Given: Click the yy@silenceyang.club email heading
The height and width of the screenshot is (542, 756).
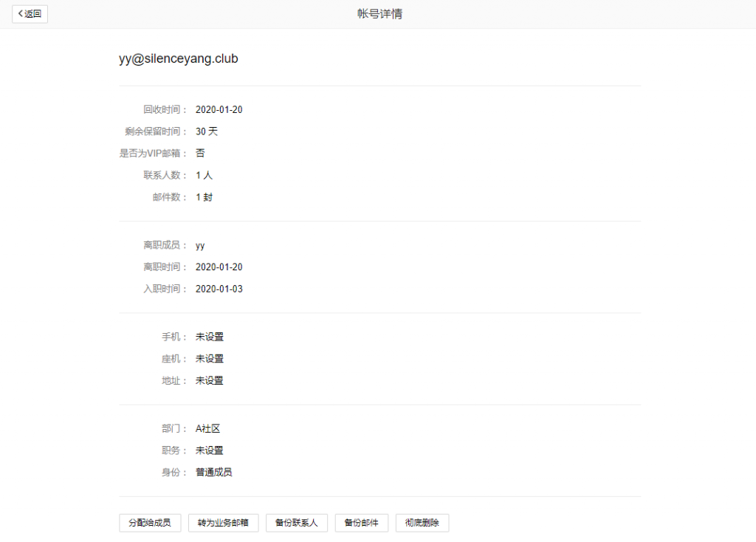Looking at the screenshot, I should (179, 59).
